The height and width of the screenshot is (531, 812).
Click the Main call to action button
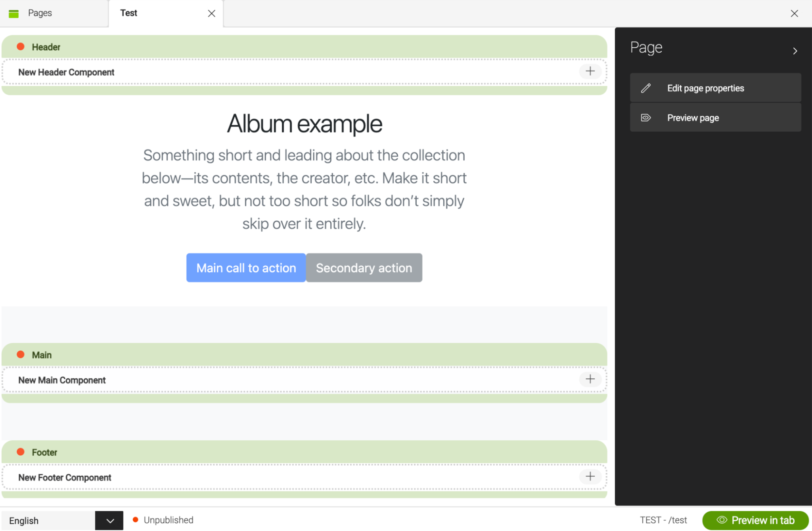coord(246,267)
